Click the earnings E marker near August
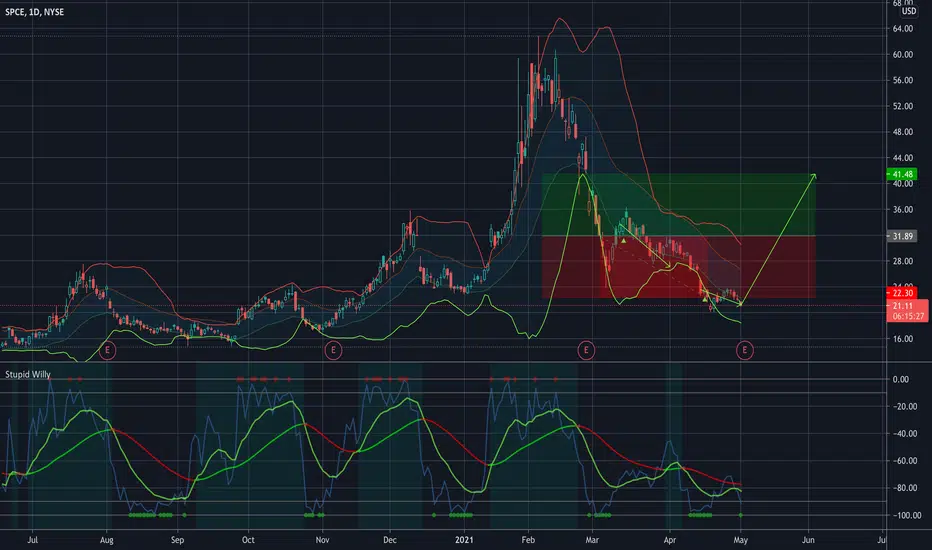932x550 pixels. [x=107, y=350]
